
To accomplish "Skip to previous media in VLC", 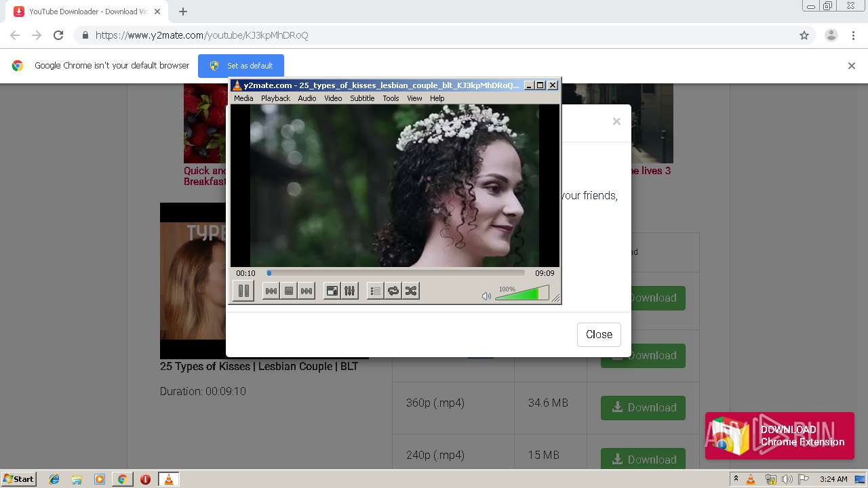I will (271, 291).
